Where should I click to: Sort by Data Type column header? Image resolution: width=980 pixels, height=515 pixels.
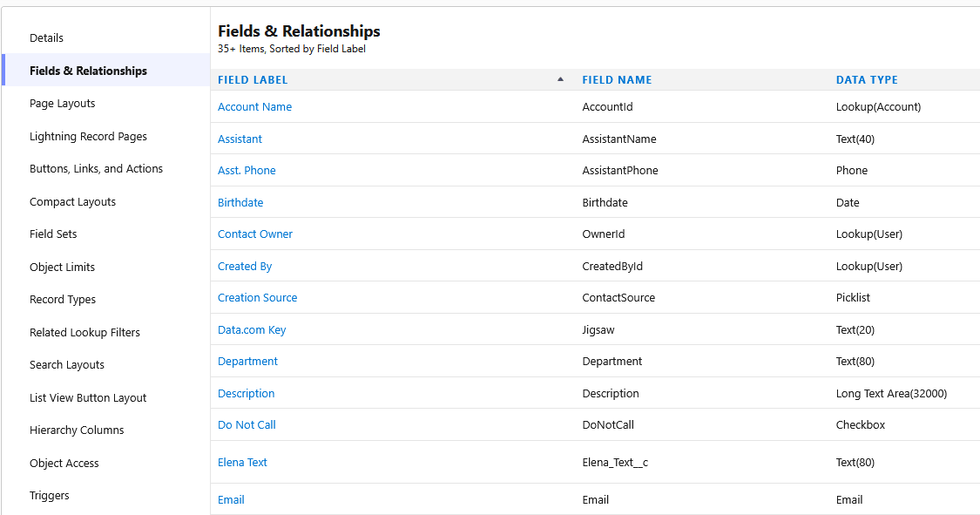[x=867, y=80]
